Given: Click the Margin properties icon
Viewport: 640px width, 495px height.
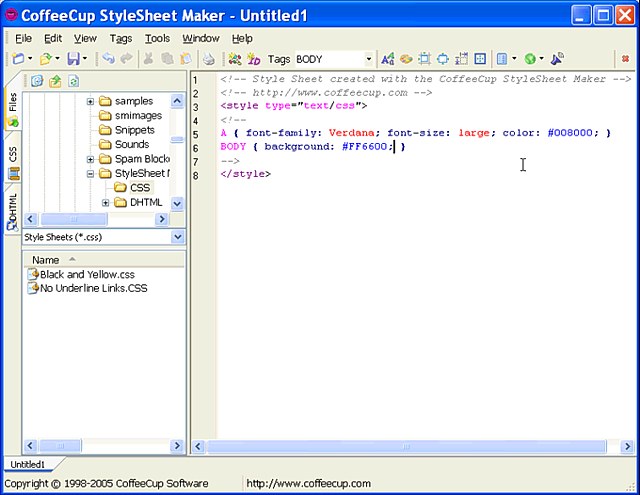Looking at the screenshot, I should 424,59.
